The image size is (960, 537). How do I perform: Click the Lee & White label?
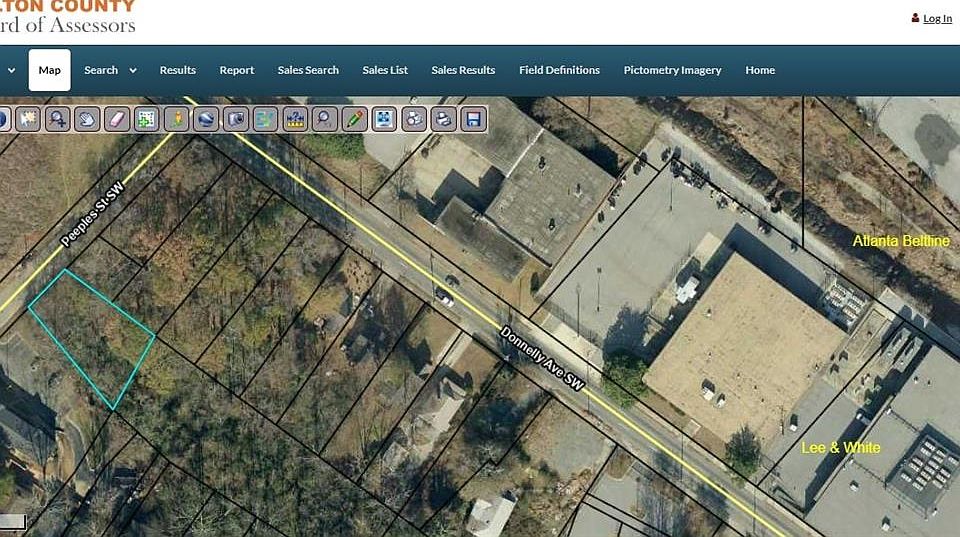tap(841, 448)
